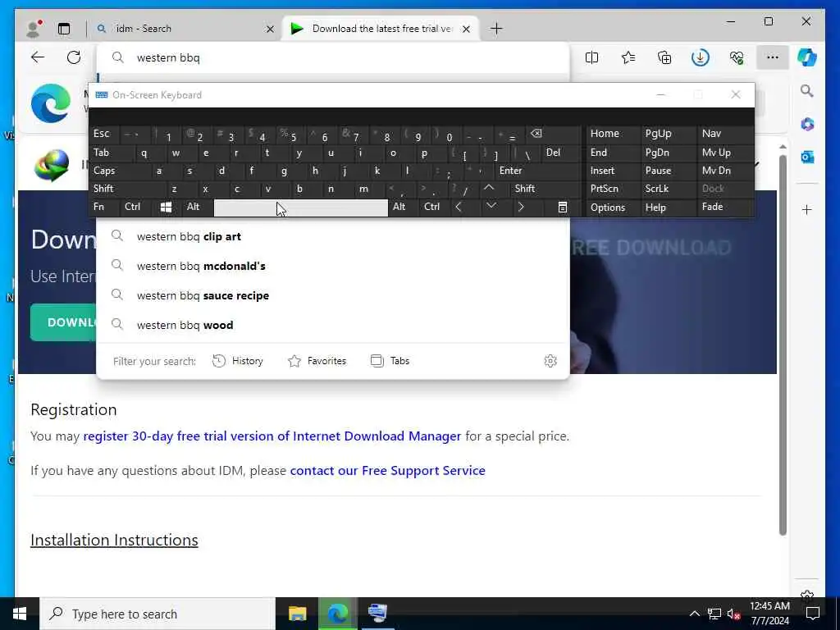Screen dimensions: 840x630
Task: Choose suggestion western bbq sauce recipe
Action: click(x=332, y=295)
